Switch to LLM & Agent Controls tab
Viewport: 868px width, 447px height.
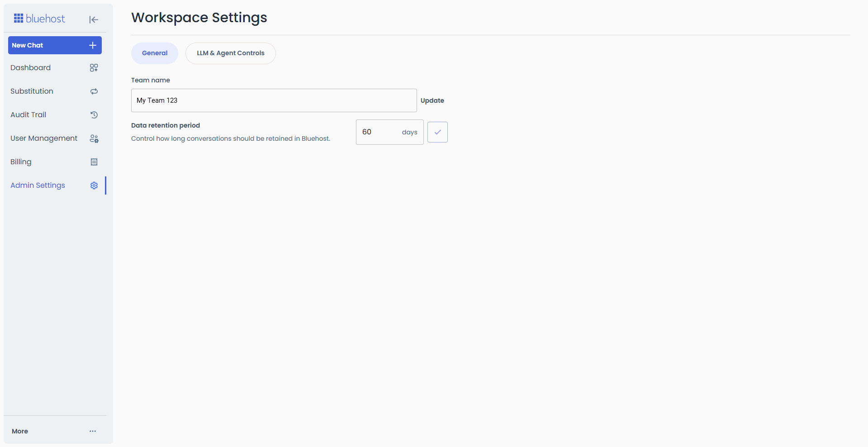(231, 53)
